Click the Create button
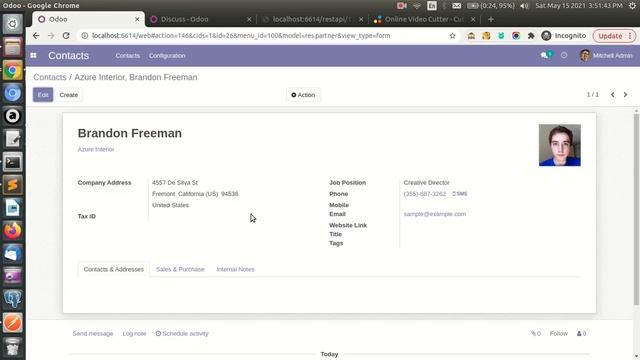640x360 pixels. point(69,95)
